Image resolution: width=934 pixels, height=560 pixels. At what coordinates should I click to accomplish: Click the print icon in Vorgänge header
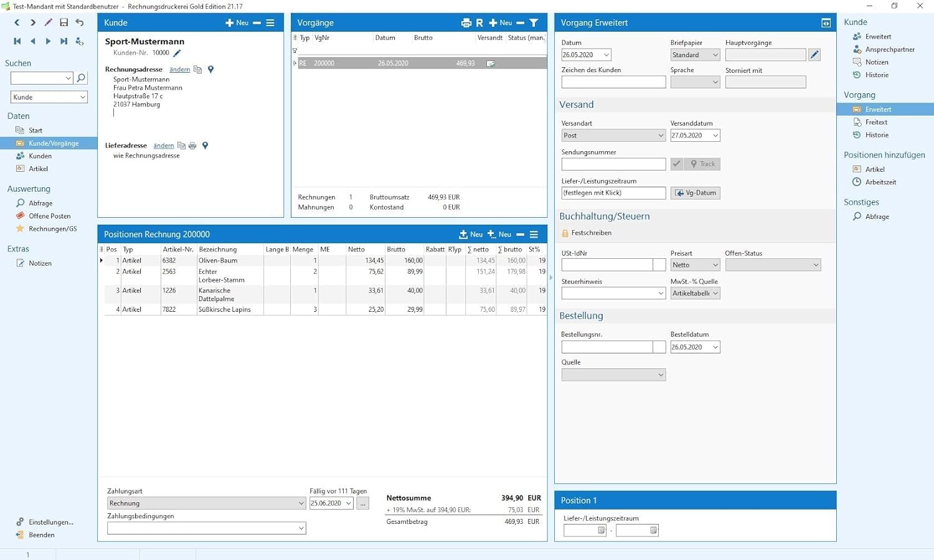tap(466, 23)
